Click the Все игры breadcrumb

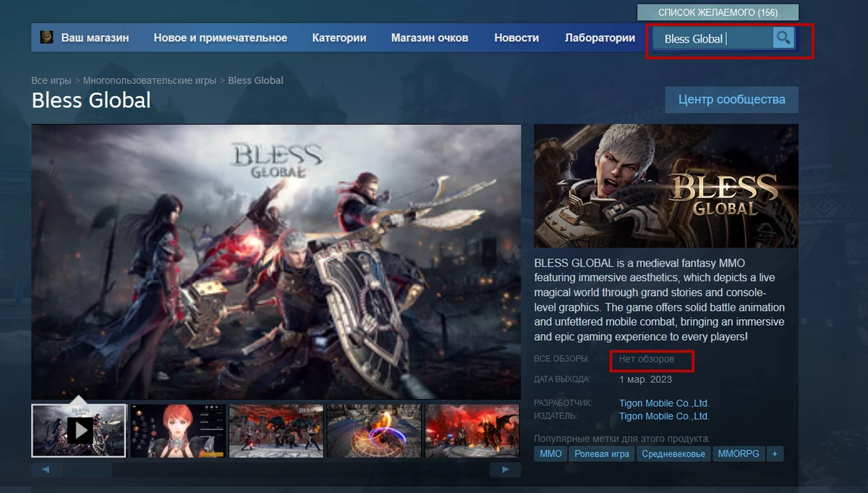51,80
